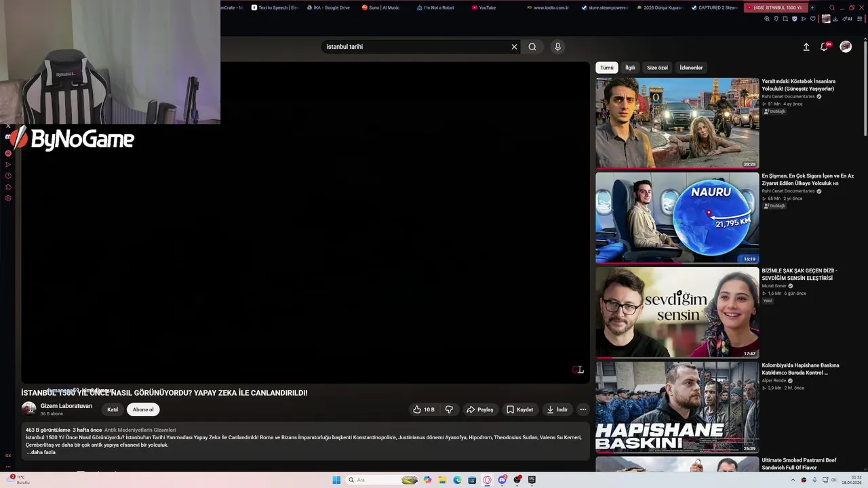Like the video showing 10 B

point(424,409)
